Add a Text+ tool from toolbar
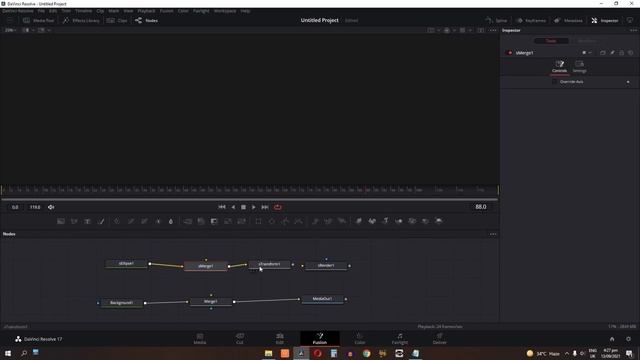 click(x=87, y=221)
